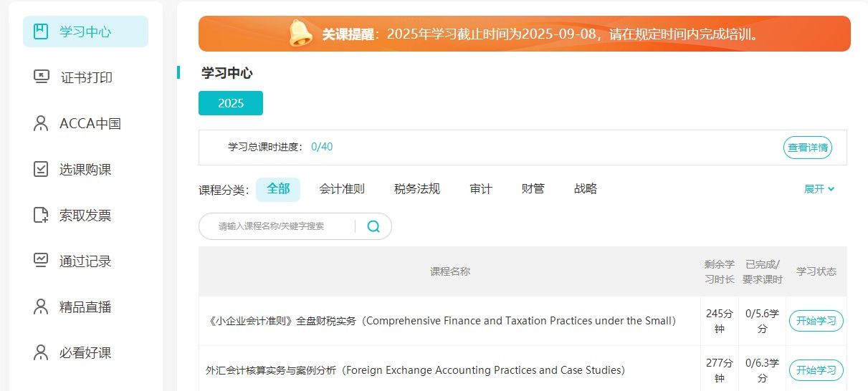Click the 精品直播 person icon
The width and height of the screenshot is (868, 391).
tap(41, 306)
